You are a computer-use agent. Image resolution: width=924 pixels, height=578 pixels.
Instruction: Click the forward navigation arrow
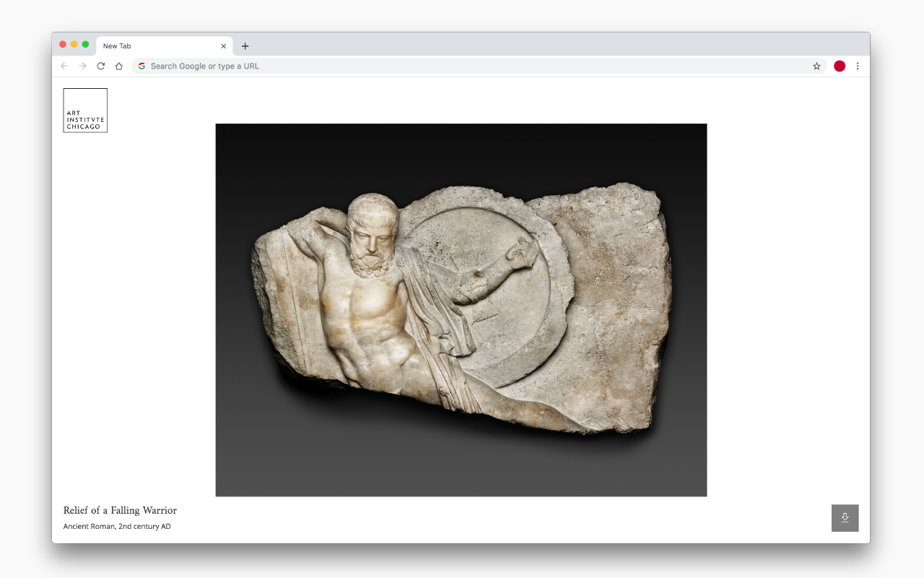[x=82, y=66]
